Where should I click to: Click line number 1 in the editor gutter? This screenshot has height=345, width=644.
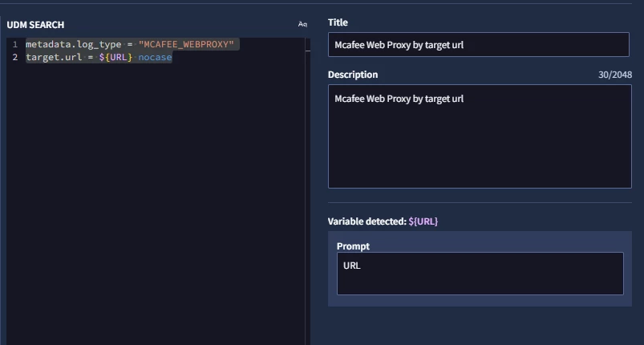[x=15, y=44]
